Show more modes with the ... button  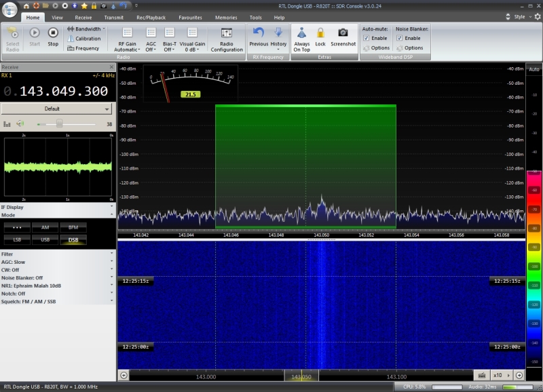tap(17, 227)
